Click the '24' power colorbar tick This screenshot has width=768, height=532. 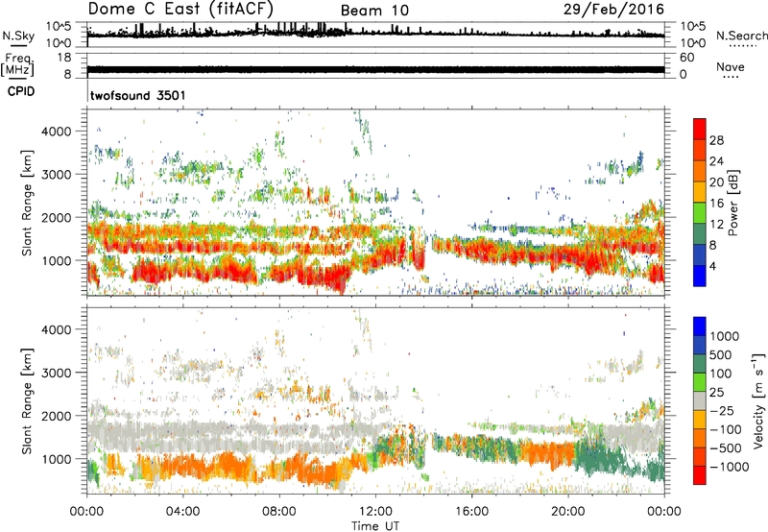[716, 161]
